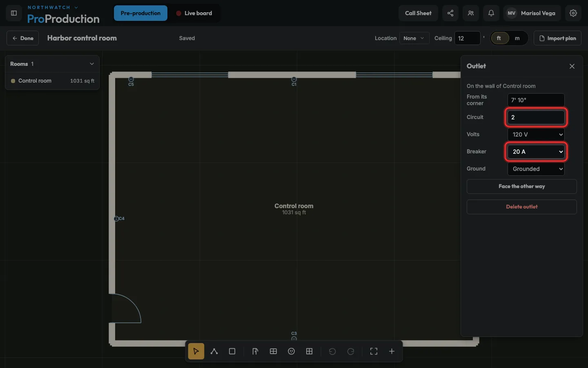Image resolution: width=588 pixels, height=368 pixels.
Task: Edit the Ceiling height field
Action: (x=468, y=38)
